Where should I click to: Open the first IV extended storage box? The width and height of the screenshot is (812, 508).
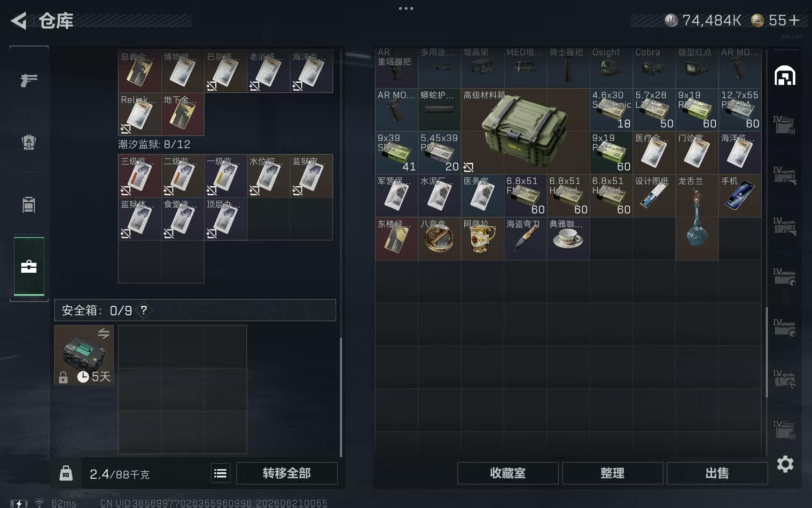pos(784,125)
